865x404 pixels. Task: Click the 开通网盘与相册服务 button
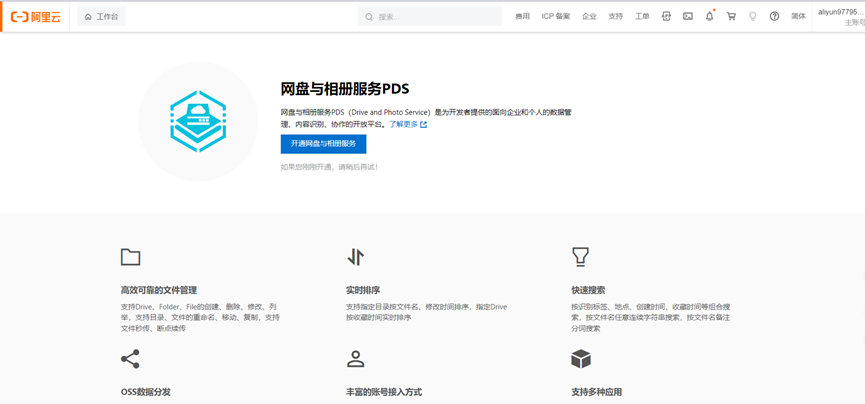click(323, 143)
